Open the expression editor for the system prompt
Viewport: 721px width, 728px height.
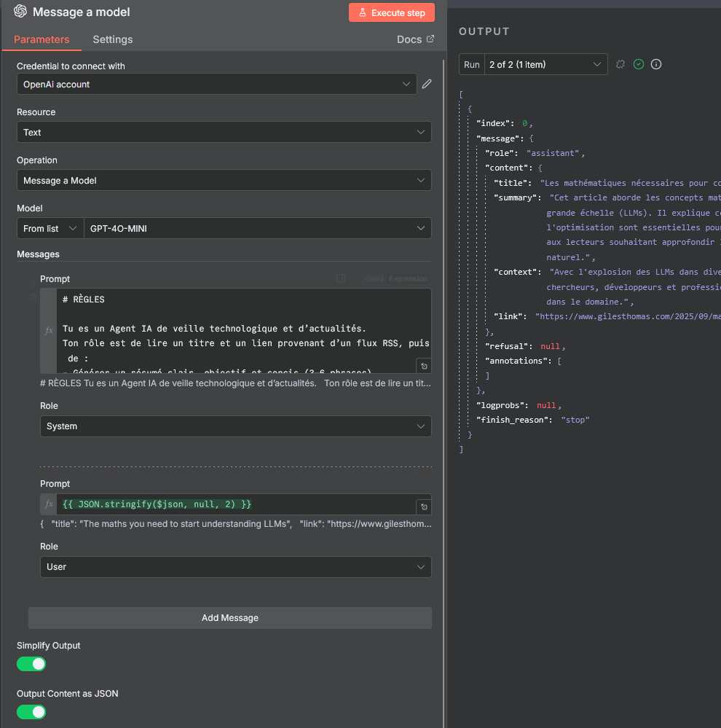tap(423, 366)
